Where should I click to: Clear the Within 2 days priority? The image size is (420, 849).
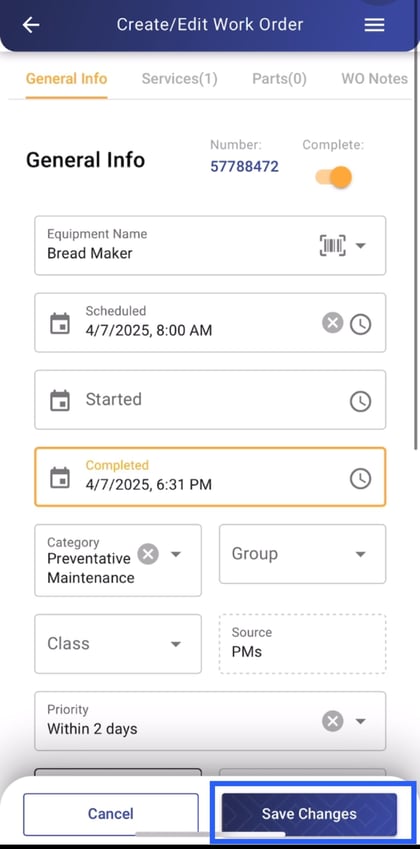click(x=333, y=721)
